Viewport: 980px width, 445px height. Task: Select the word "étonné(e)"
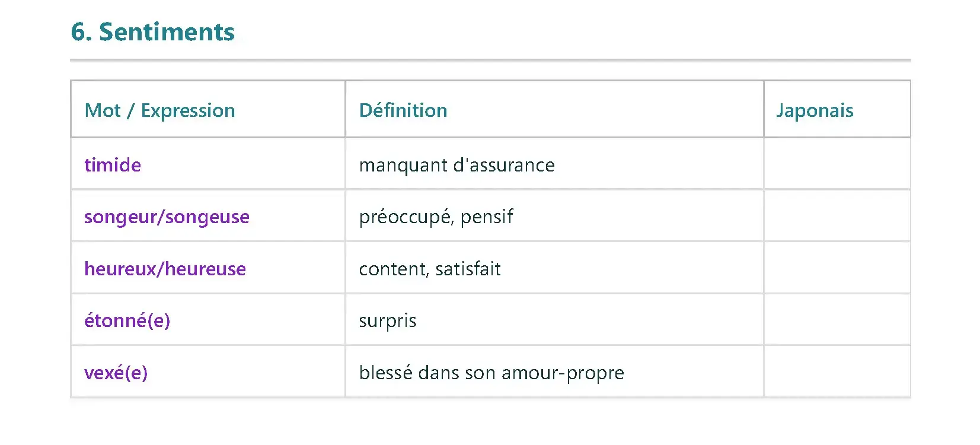click(127, 321)
